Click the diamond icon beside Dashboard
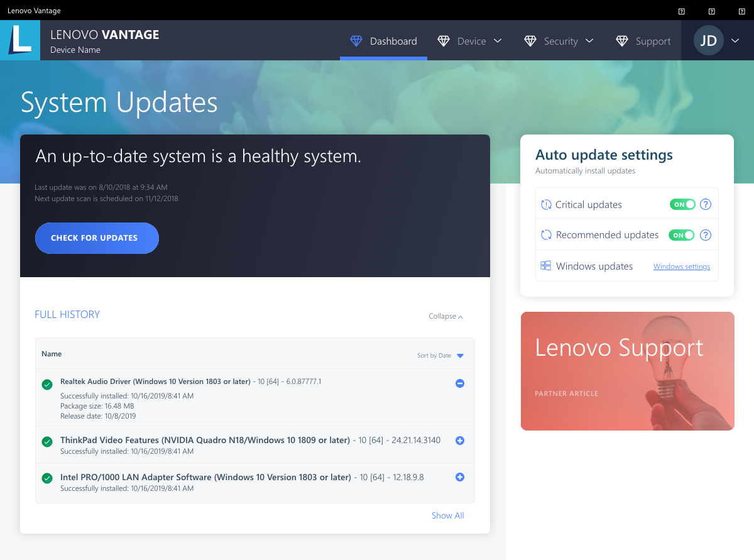Viewport: 754px width, 560px height. tap(356, 41)
